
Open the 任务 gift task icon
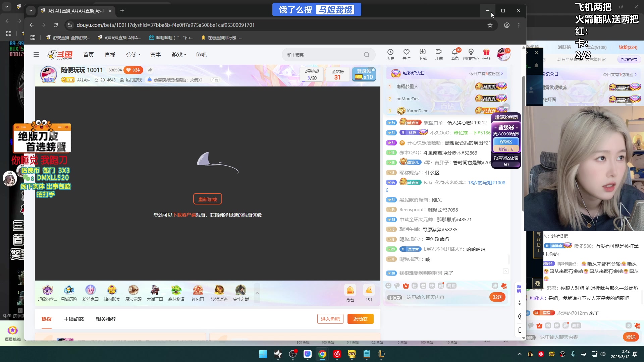point(486,55)
